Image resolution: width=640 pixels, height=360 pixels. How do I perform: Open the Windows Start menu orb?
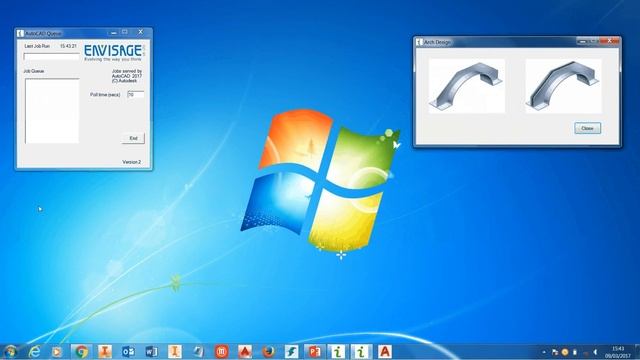[x=10, y=351]
